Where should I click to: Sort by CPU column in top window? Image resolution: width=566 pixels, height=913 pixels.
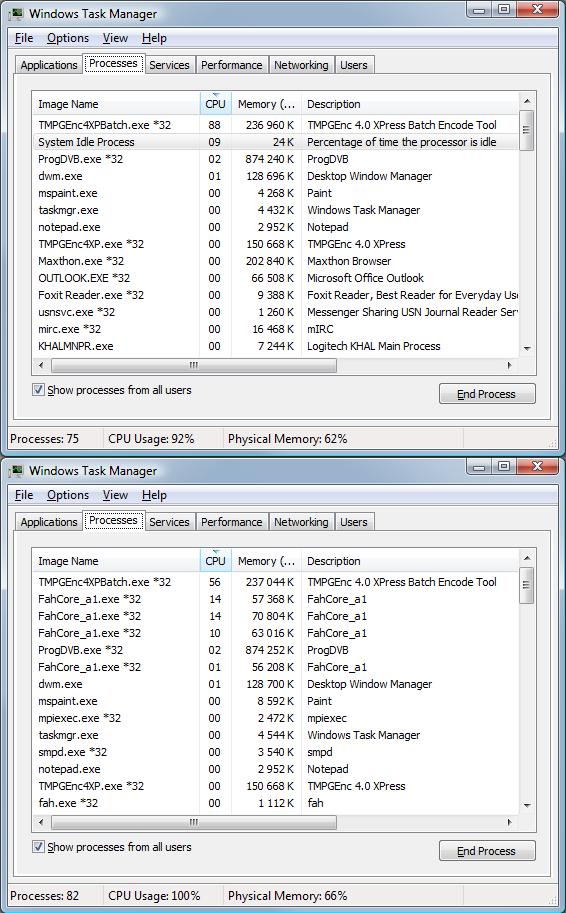[x=215, y=104]
